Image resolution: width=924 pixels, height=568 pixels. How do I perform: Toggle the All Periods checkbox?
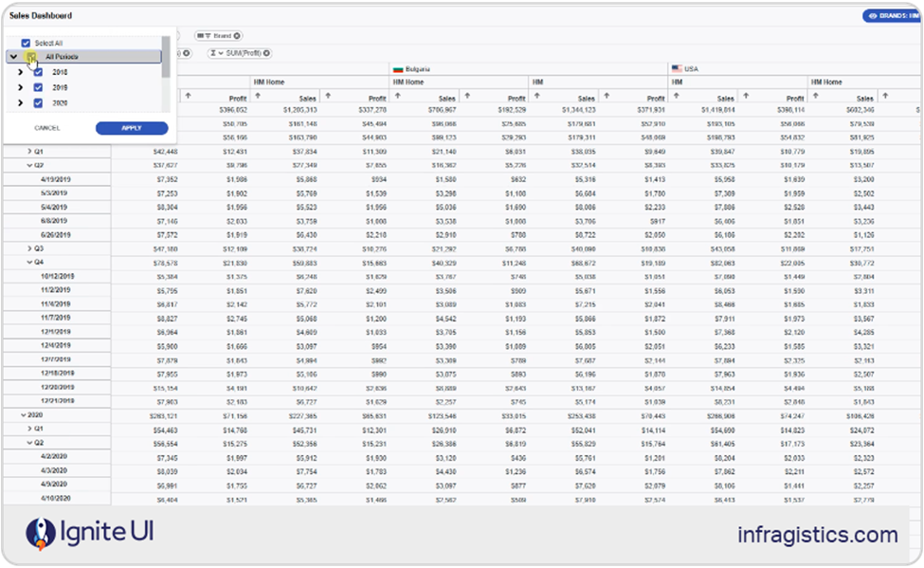31,56
